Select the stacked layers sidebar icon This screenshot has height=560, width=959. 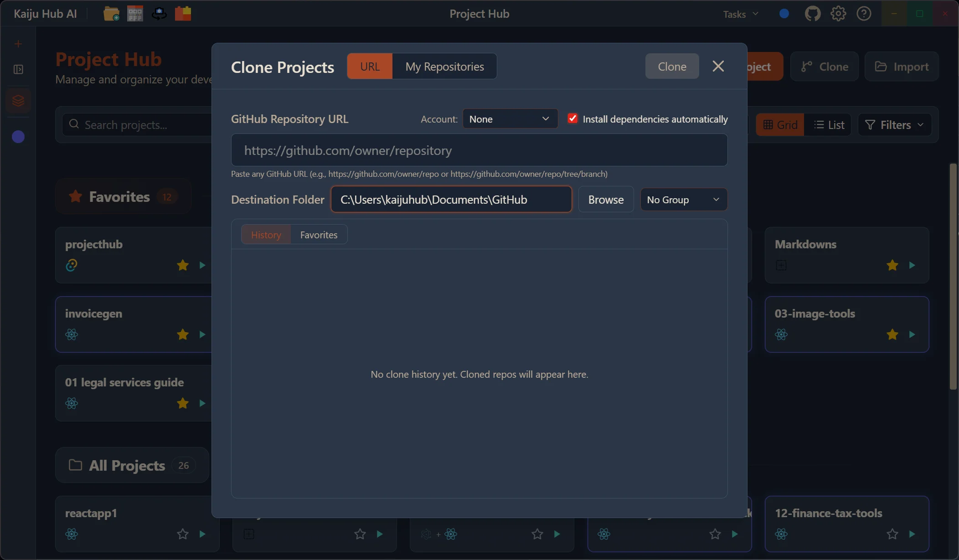(18, 100)
